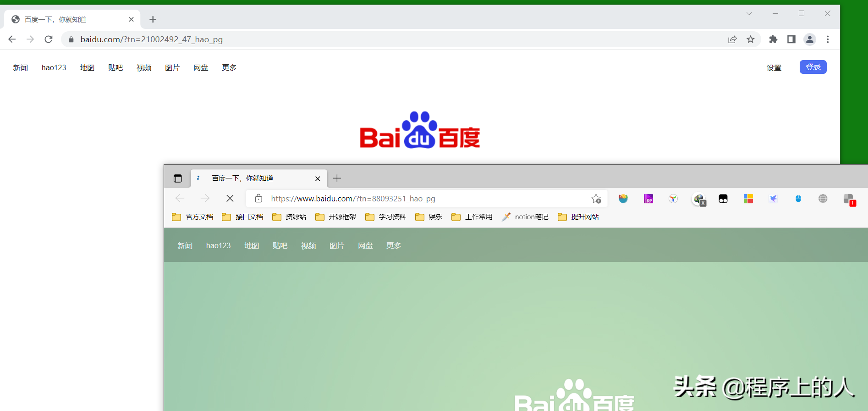Reload the page in Chrome
The height and width of the screenshot is (411, 868).
[49, 39]
